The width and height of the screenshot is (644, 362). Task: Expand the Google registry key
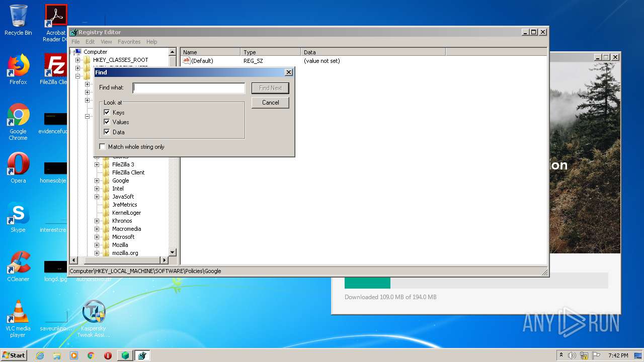point(97,180)
